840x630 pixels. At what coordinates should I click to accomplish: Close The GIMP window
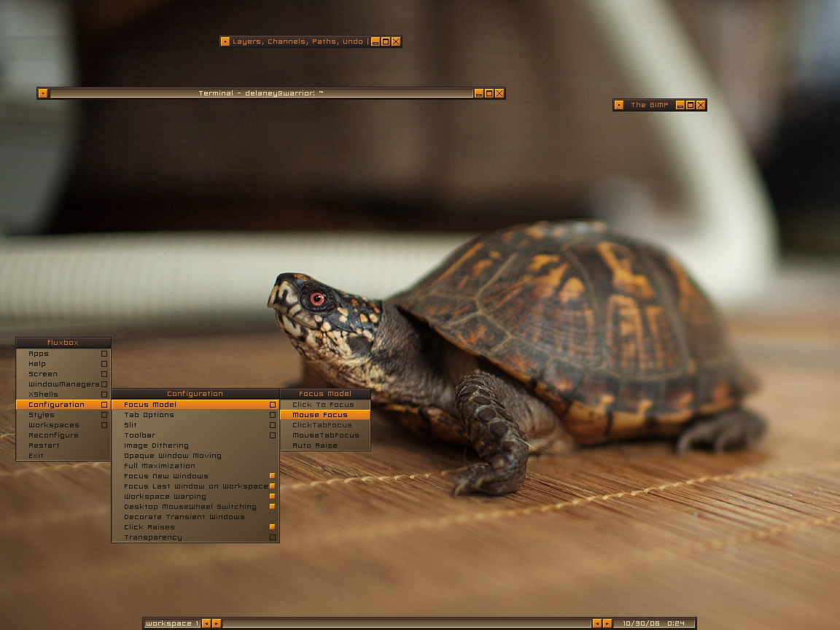pos(701,104)
